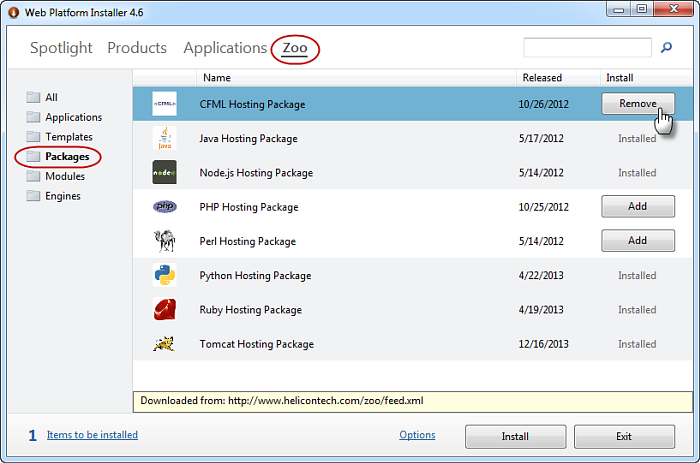Image resolution: width=700 pixels, height=463 pixels.
Task: Click the PHP Hosting Package logo
Action: coord(165,207)
